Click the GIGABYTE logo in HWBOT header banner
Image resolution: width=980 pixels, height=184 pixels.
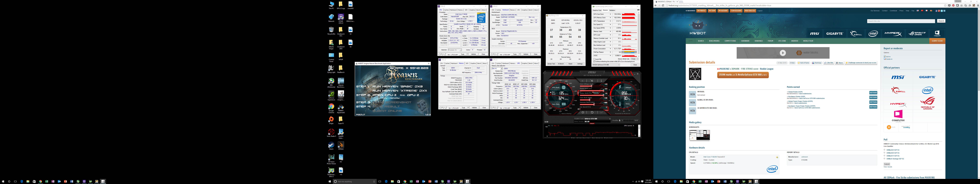(x=835, y=33)
